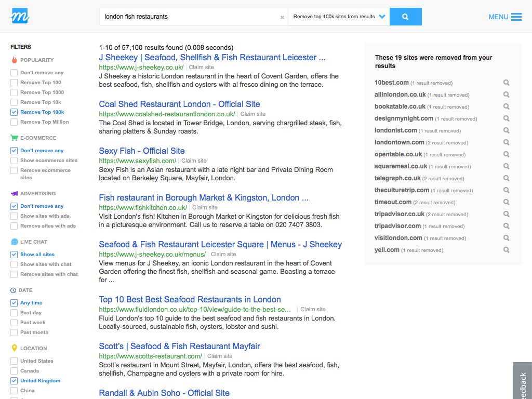Clear the search query with the x icon
This screenshot has width=532, height=399.
pos(282,17)
